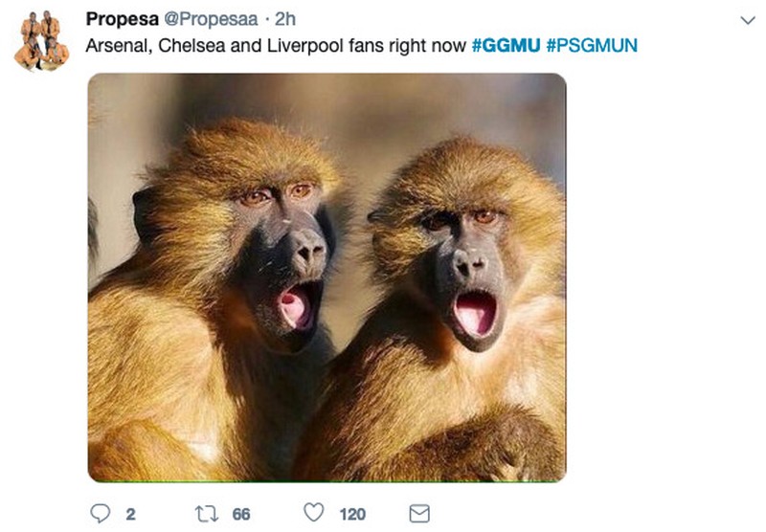Like the tweet with heart icon
766x532 pixels.
click(x=313, y=514)
